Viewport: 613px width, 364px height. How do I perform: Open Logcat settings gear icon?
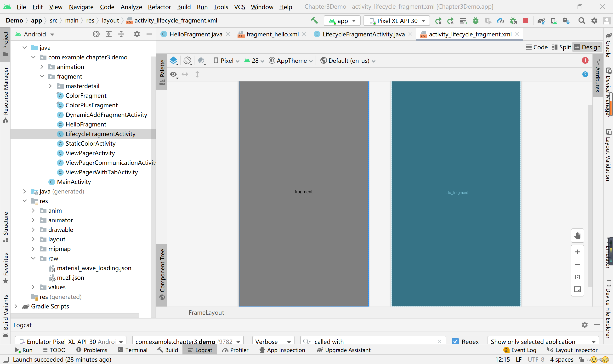pos(585,325)
